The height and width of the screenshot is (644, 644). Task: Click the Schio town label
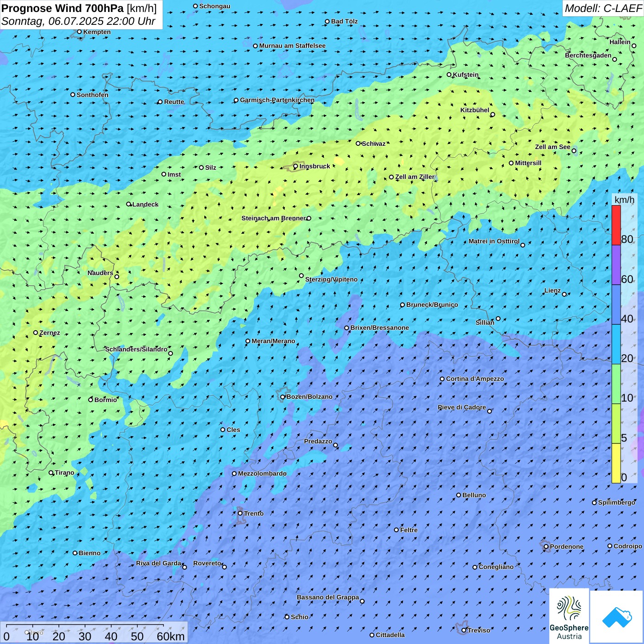click(299, 617)
